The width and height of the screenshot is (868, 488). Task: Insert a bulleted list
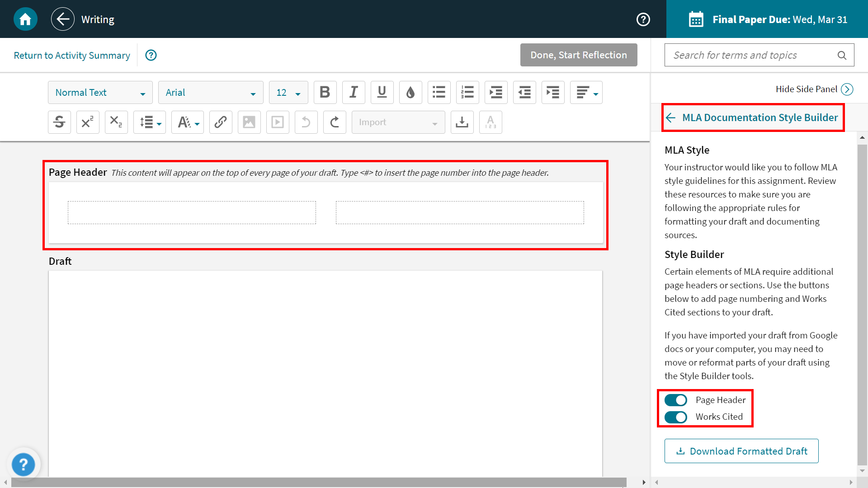[439, 92]
